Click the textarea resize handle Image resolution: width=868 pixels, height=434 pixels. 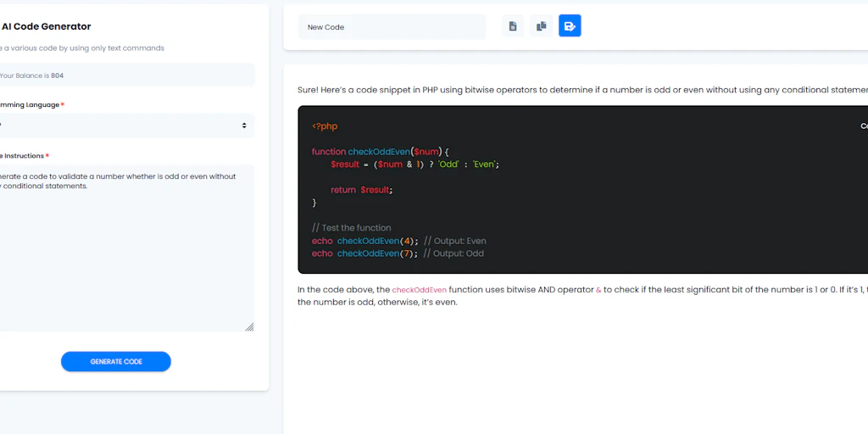(250, 327)
